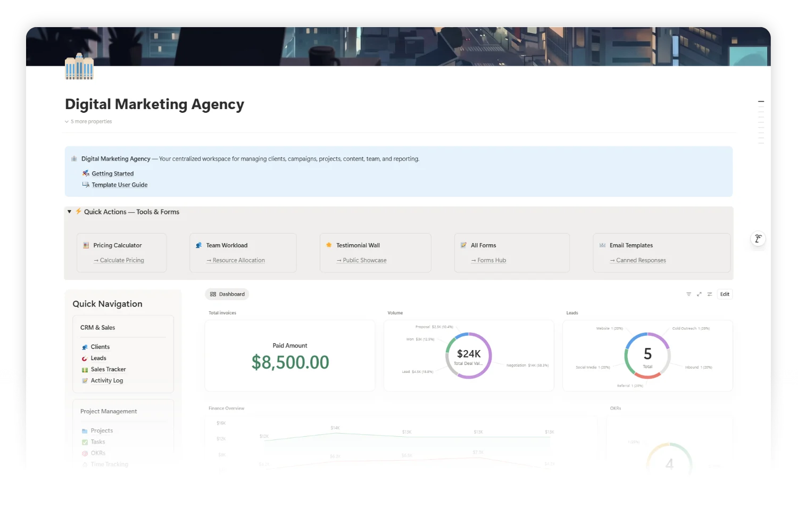
Task: Click the building page icon
Action: click(x=79, y=66)
